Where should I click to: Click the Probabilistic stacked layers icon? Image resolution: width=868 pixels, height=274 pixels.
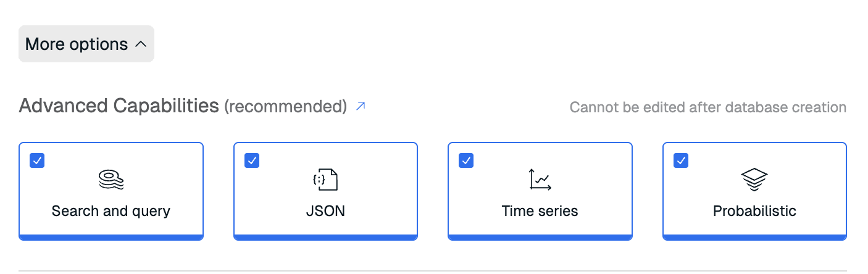click(754, 180)
